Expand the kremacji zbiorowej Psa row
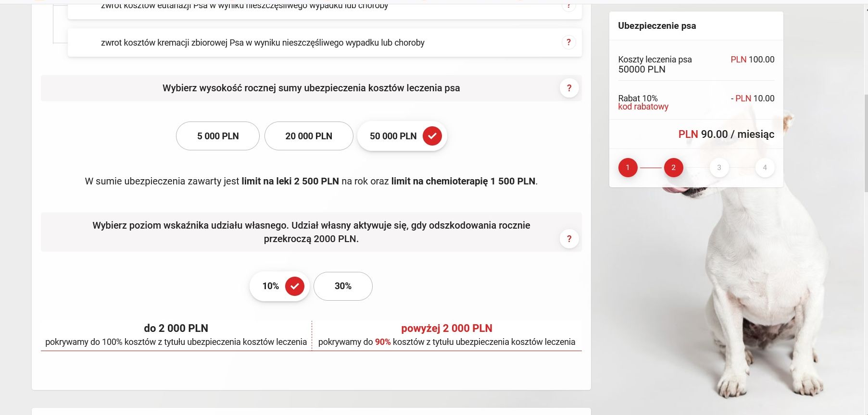 point(263,43)
